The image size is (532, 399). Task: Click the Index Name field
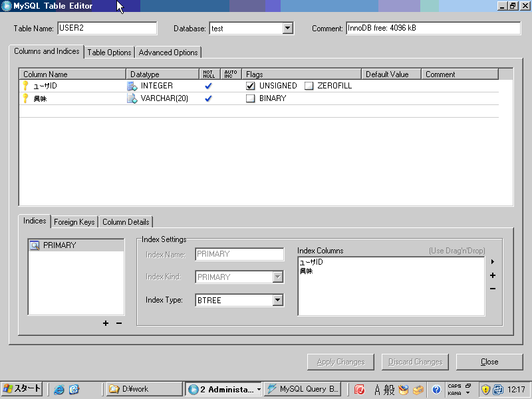[239, 254]
